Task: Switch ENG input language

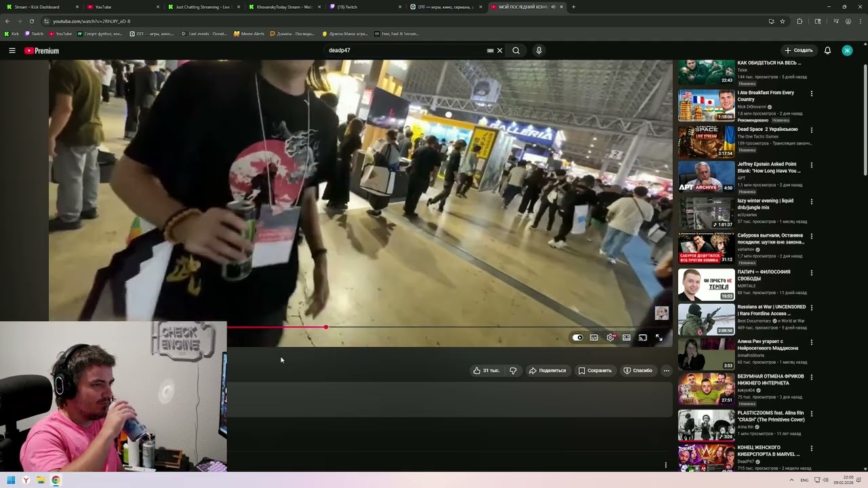Action: point(804,480)
